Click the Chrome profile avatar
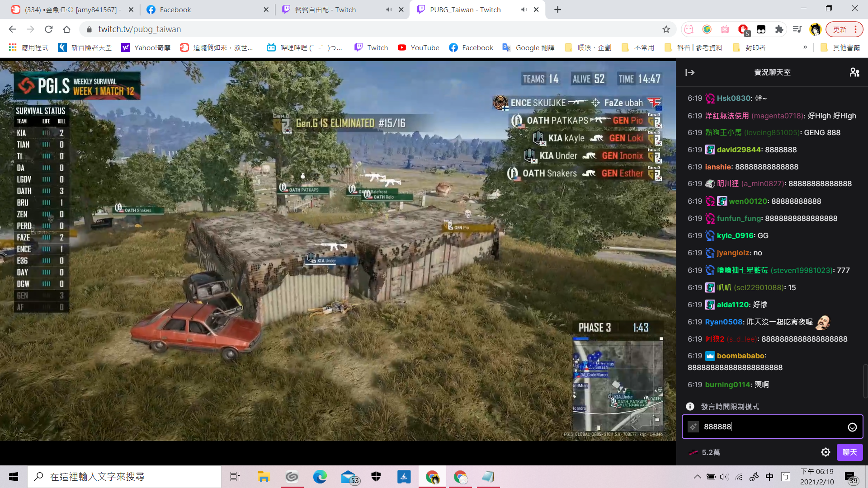This screenshot has width=868, height=488. pyautogui.click(x=815, y=29)
